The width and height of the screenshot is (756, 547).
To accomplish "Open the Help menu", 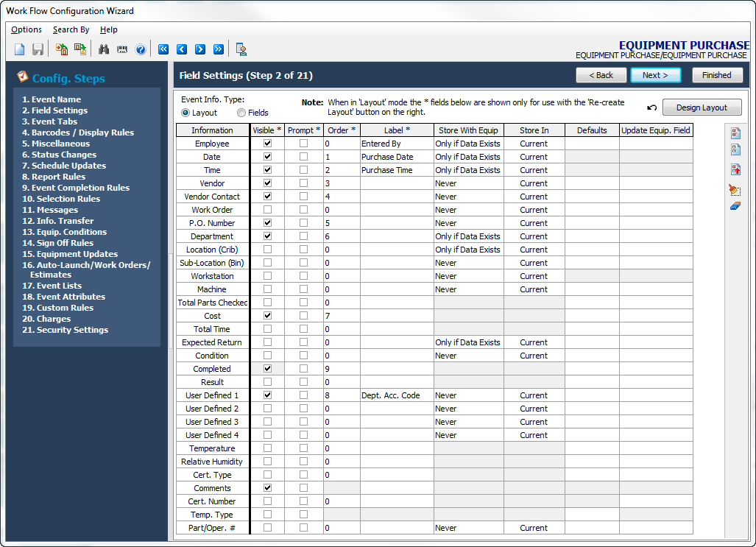I will [108, 29].
